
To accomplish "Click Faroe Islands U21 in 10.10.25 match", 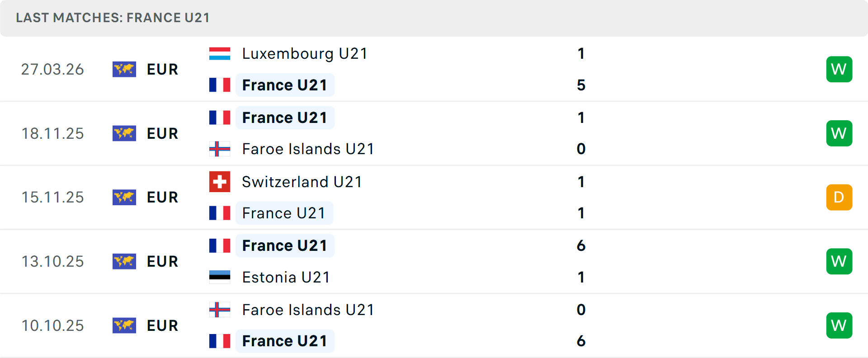I will pos(308,310).
